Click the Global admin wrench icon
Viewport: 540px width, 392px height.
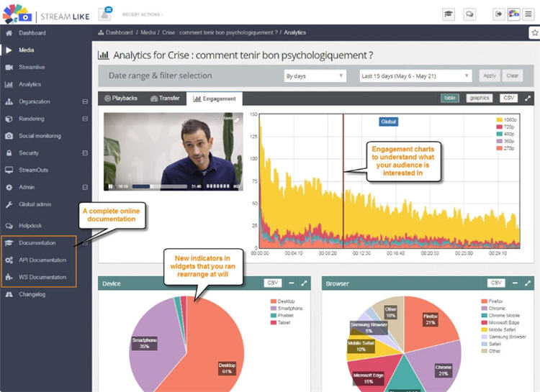coord(9,204)
